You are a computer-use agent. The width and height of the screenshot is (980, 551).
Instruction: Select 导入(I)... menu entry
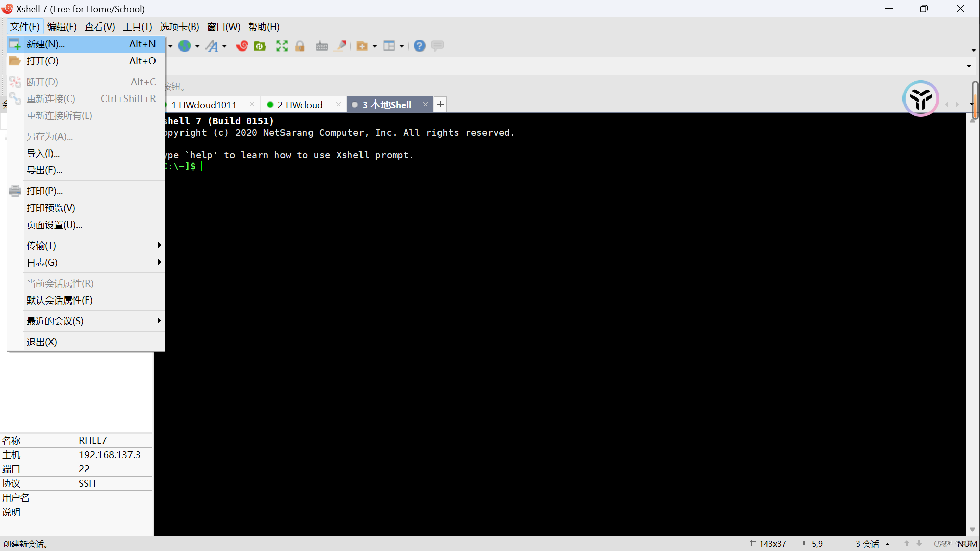coord(86,154)
